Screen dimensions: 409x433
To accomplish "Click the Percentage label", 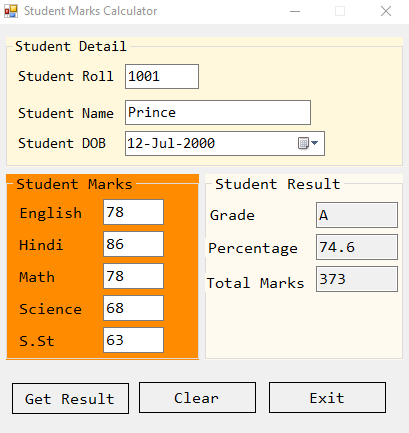I will click(x=253, y=249).
